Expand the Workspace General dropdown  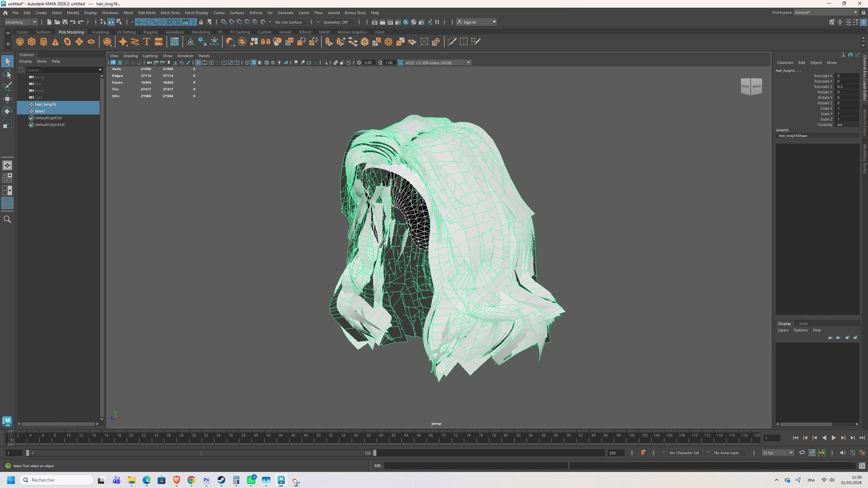click(x=826, y=13)
